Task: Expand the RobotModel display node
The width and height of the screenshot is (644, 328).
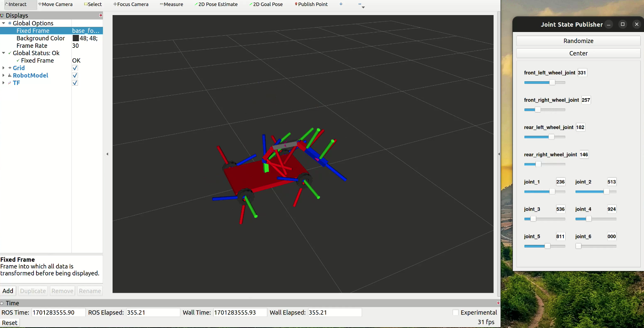Action: tap(4, 75)
